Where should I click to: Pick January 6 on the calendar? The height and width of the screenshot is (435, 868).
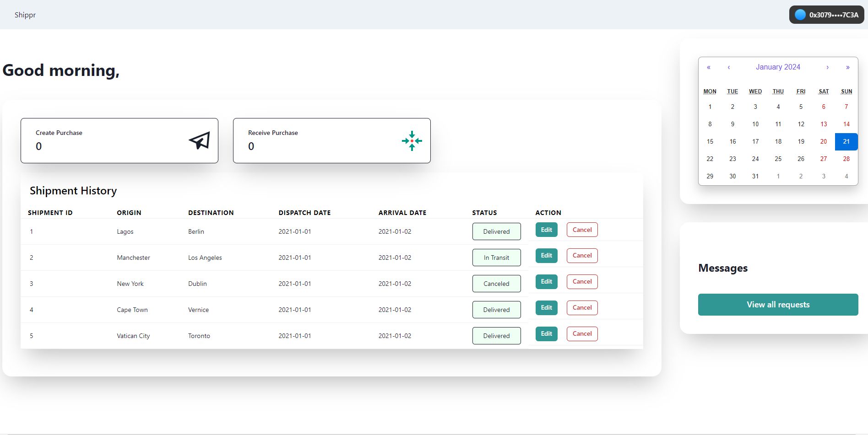[824, 107]
